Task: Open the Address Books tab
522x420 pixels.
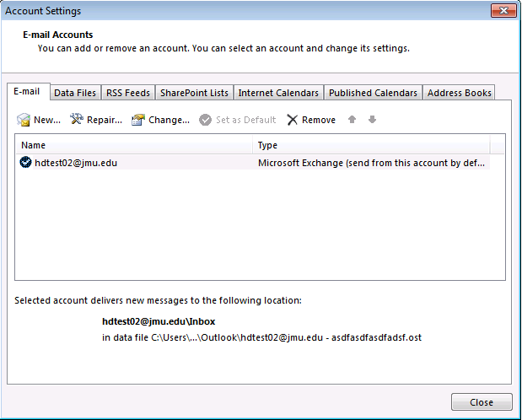Action: 460,93
